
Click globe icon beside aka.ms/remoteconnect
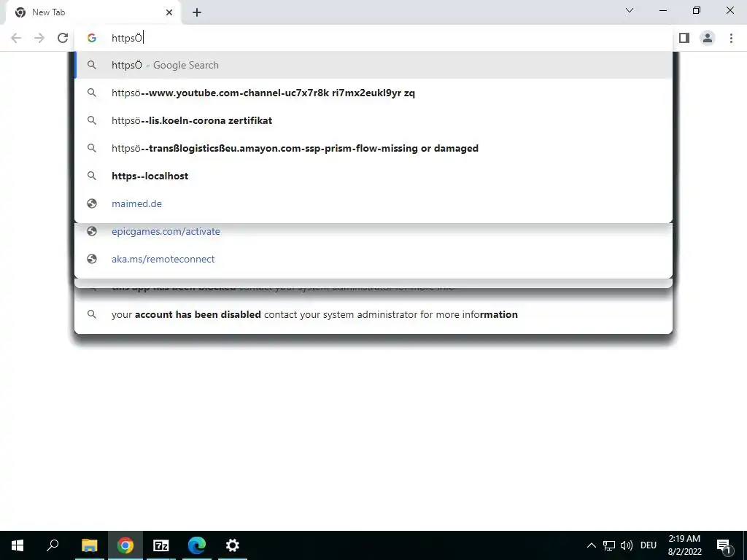(92, 259)
